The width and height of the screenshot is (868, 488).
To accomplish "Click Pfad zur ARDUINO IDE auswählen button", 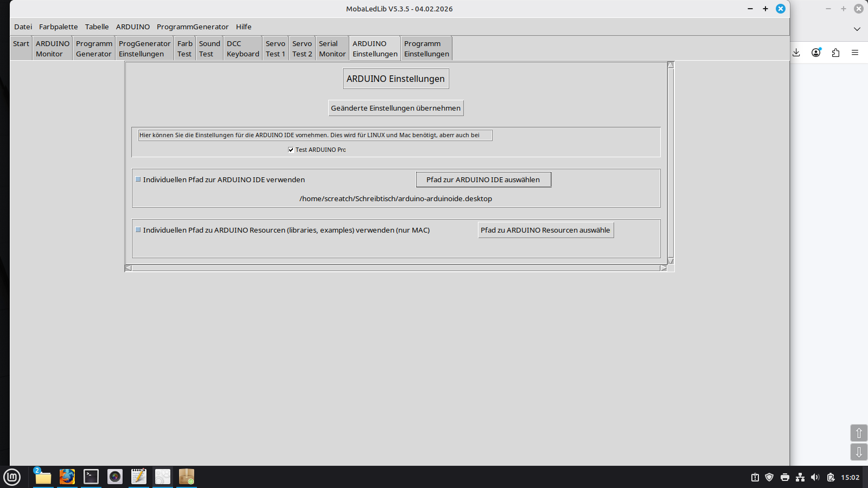I will [x=483, y=179].
